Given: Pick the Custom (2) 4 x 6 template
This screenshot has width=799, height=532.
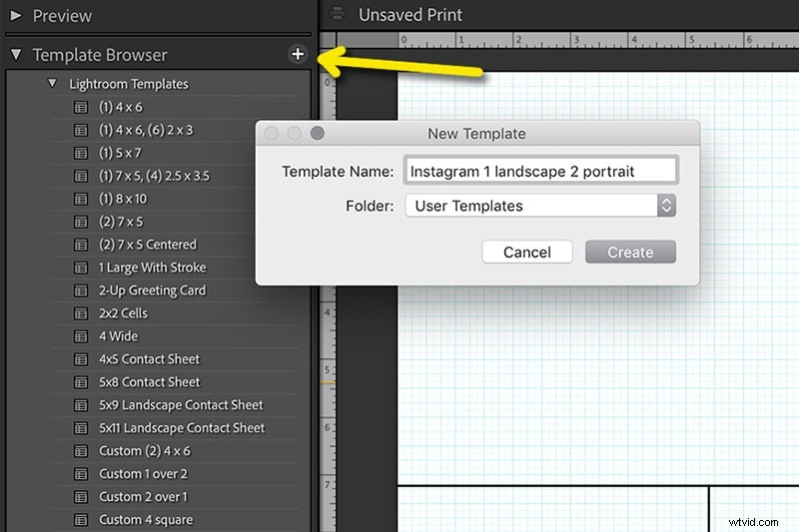Looking at the screenshot, I should 145,450.
